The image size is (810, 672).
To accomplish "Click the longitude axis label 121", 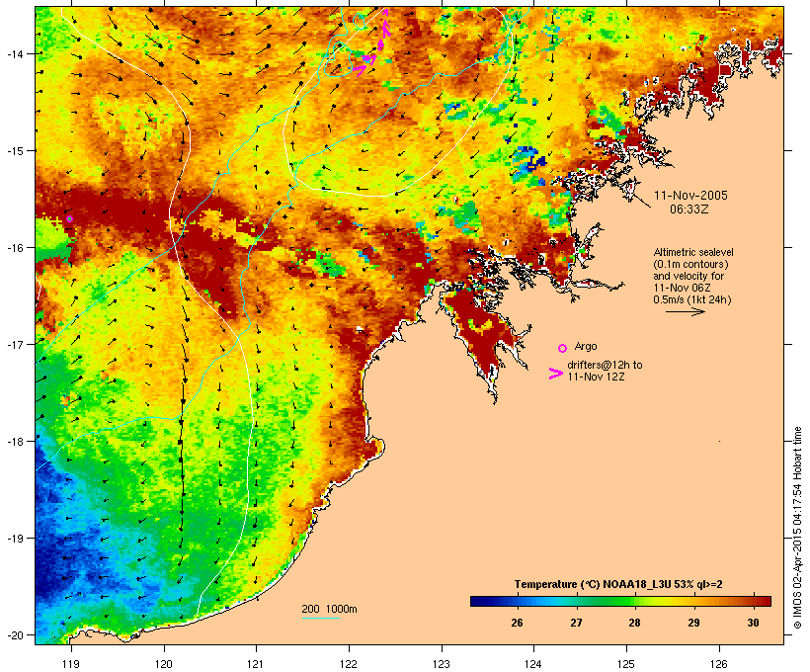I will click(x=256, y=664).
